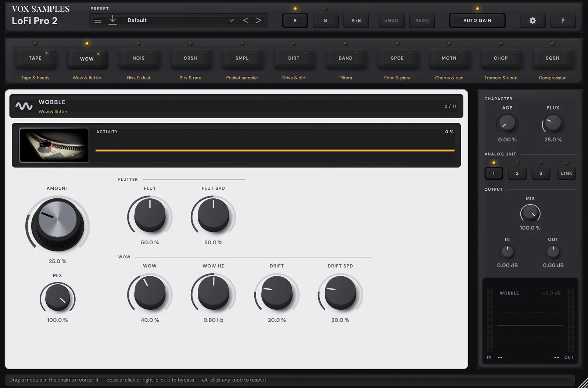The height and width of the screenshot is (388, 588).
Task: Open the SMPL pocket sampler module
Action: coord(242,58)
